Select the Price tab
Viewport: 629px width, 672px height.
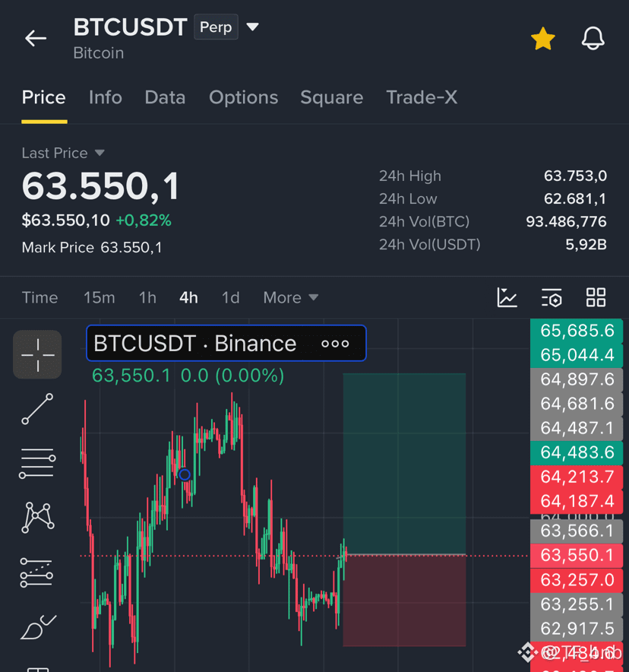tap(43, 98)
